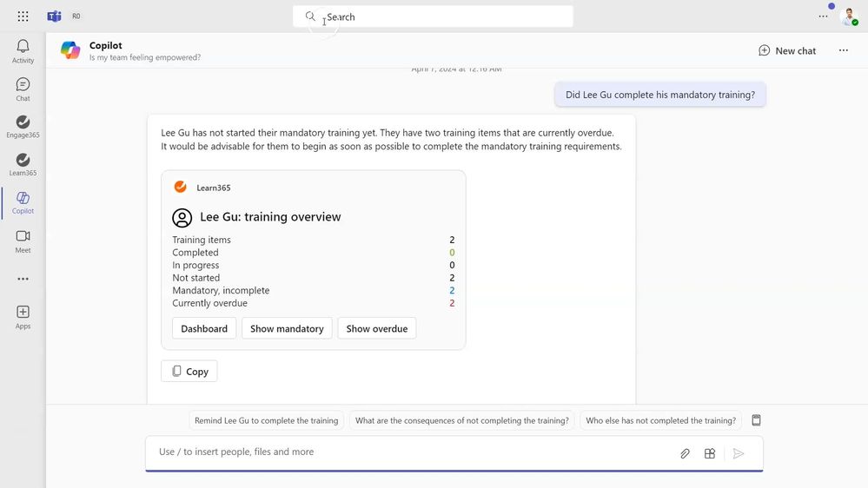Image resolution: width=868 pixels, height=488 pixels.
Task: Click Show overdue button
Action: [x=377, y=328]
